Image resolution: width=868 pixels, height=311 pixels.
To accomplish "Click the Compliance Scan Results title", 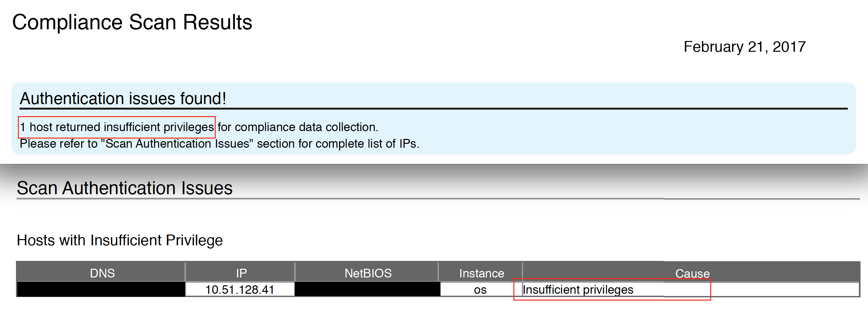I will (x=132, y=22).
